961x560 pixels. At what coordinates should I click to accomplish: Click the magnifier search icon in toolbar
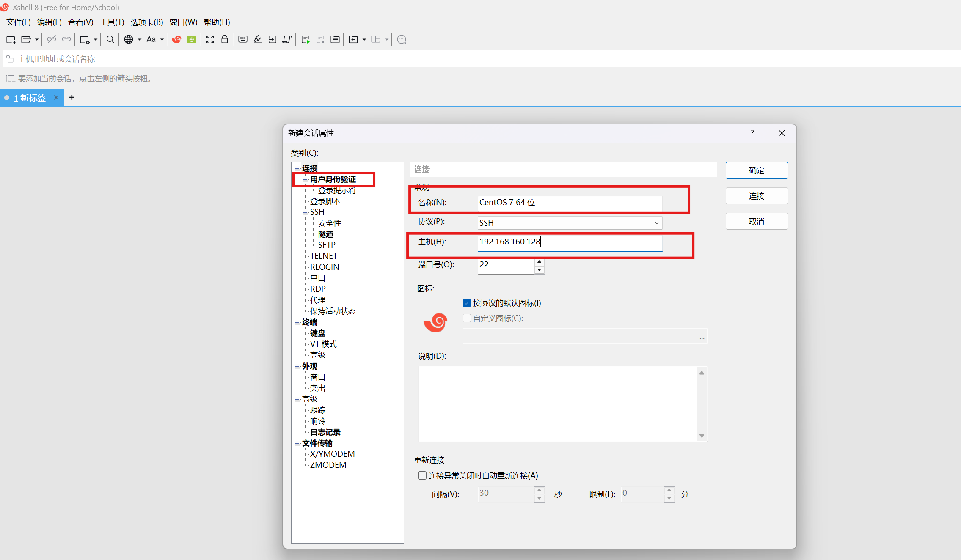110,39
